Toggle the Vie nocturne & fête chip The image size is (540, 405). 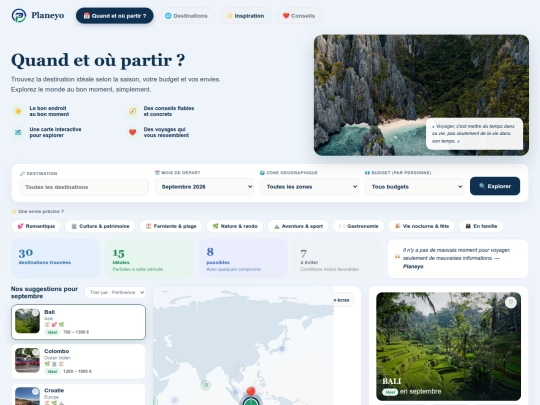[422, 226]
